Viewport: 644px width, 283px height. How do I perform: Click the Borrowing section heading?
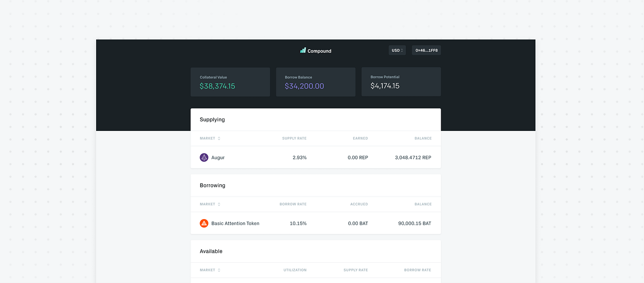[213, 186]
